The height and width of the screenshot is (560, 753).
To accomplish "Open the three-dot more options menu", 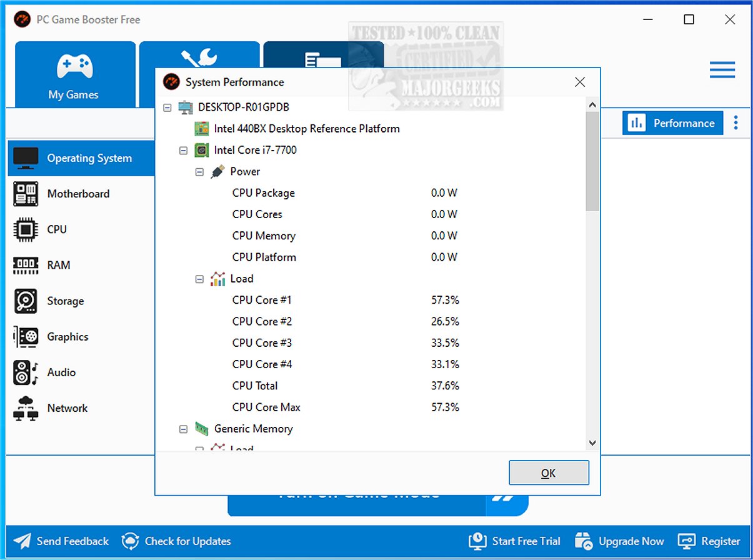I will tap(736, 123).
